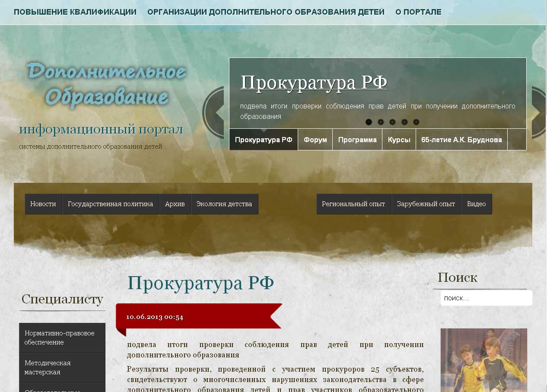Open О ПОРТАЛЕ menu item
Viewport: 547px width, 392px height.
pos(418,12)
